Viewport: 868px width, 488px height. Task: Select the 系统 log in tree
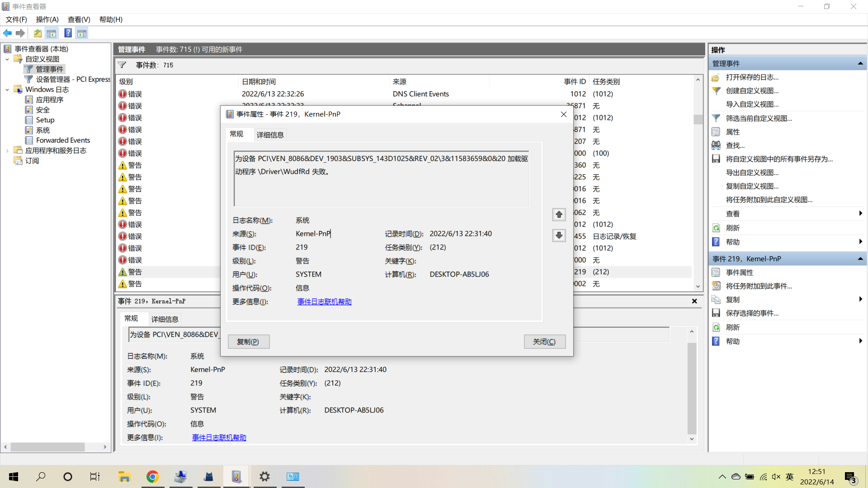pos(43,130)
